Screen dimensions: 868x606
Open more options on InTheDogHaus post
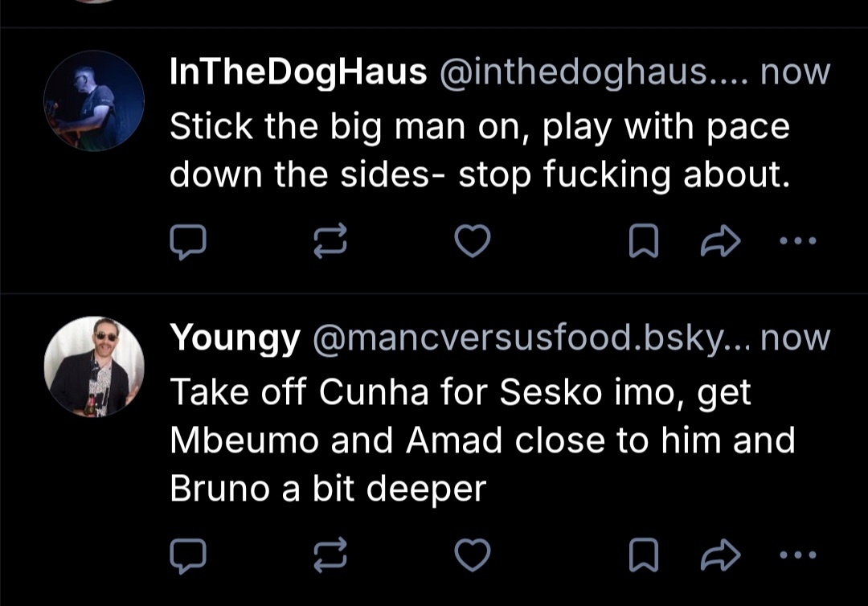(x=800, y=240)
